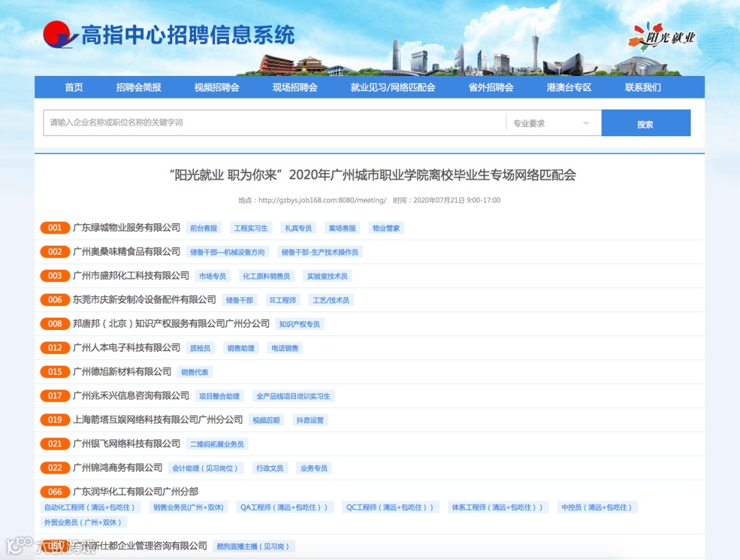Select the 行政文员 job tag
The width and height of the screenshot is (740, 560).
click(270, 468)
